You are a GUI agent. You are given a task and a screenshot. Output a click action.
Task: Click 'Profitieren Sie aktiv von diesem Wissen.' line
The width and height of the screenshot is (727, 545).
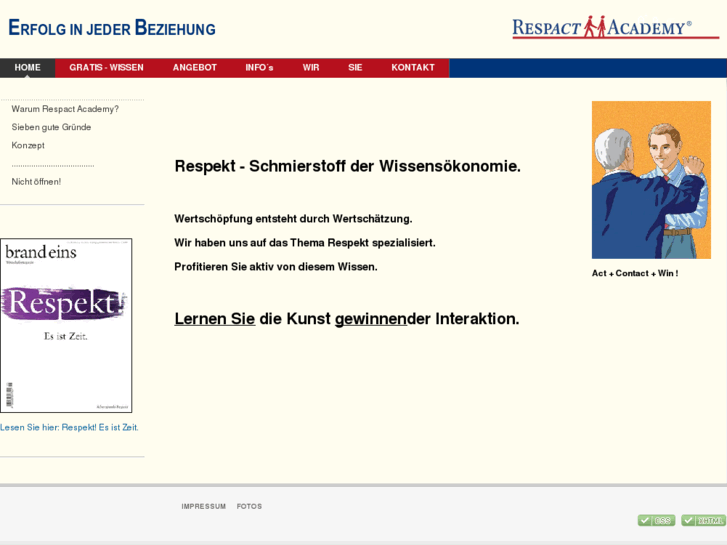tap(276, 267)
